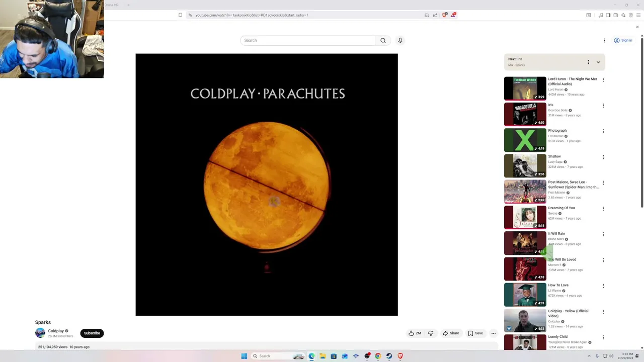Play Coldplay Yellow official video
This screenshot has width=644, height=362.
[525, 320]
